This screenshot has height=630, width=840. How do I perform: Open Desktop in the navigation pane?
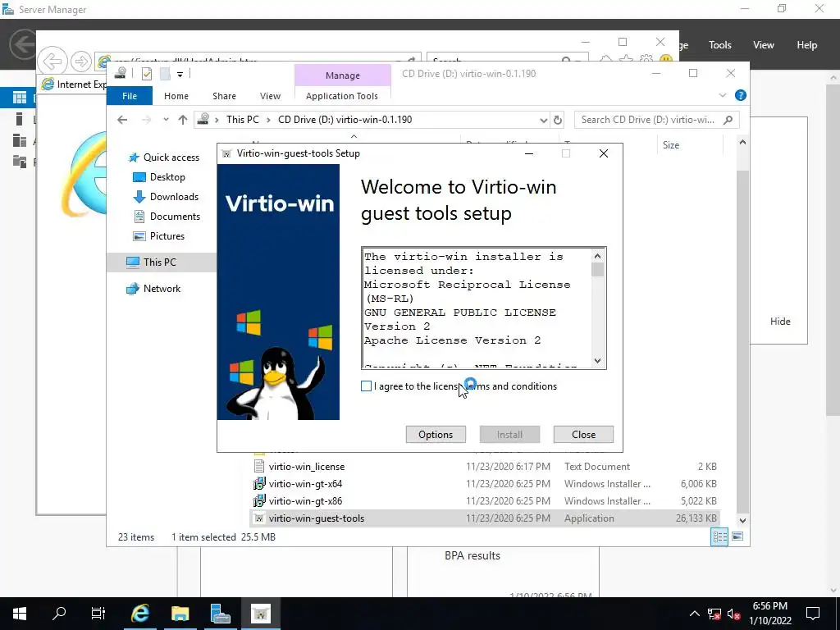point(158,177)
